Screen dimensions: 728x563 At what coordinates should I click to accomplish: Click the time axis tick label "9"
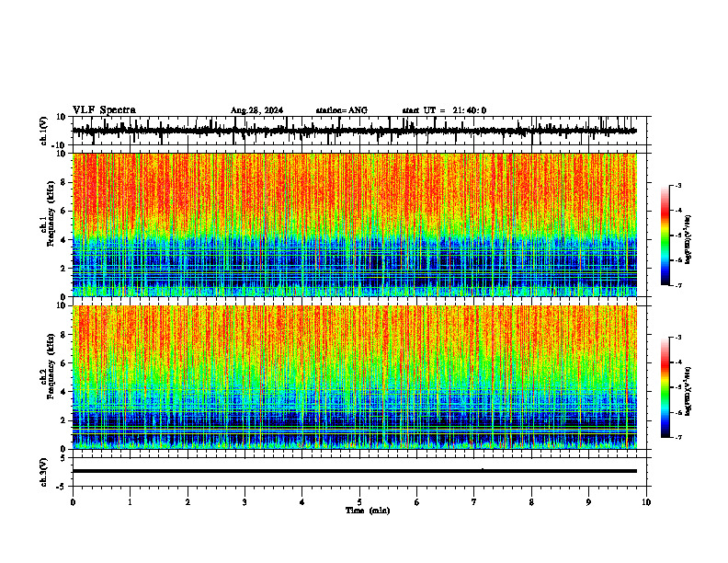click(x=588, y=502)
